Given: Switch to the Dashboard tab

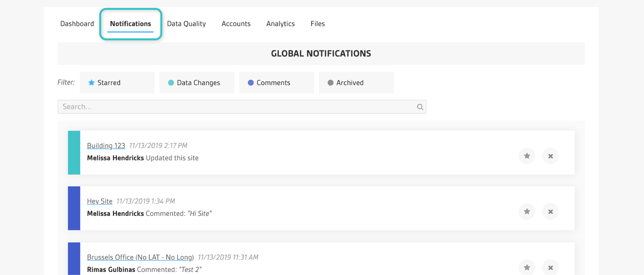Looking at the screenshot, I should pyautogui.click(x=77, y=23).
